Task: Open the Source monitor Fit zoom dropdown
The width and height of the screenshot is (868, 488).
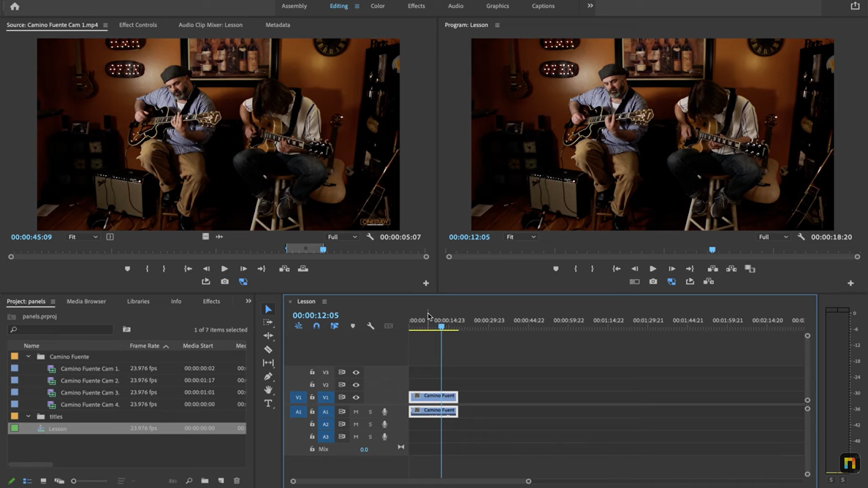Action: coord(83,237)
